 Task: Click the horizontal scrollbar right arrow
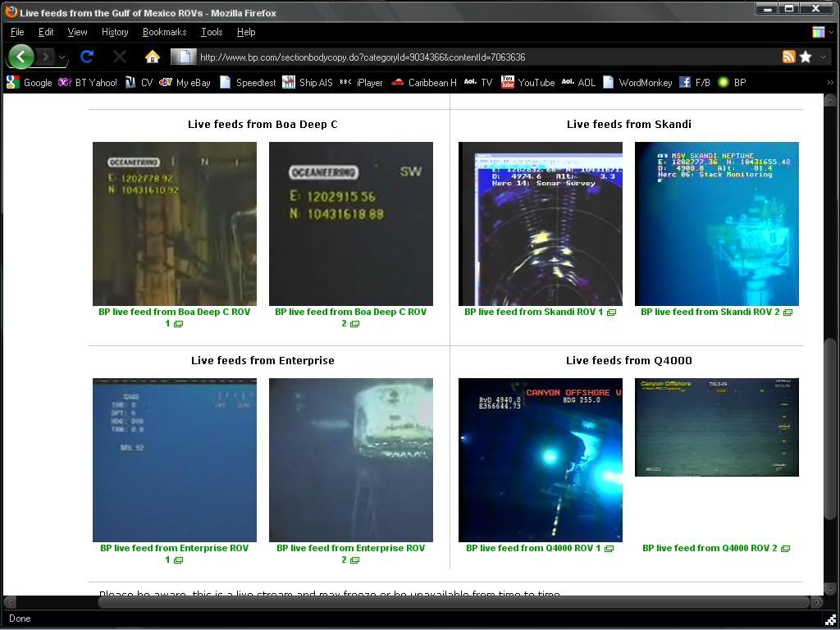pyautogui.click(x=818, y=602)
